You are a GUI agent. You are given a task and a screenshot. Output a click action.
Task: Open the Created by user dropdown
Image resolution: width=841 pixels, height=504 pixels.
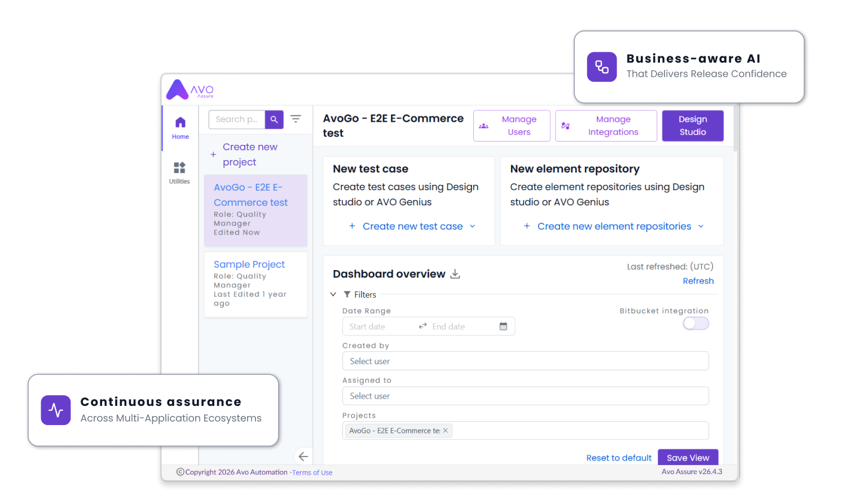[525, 361]
